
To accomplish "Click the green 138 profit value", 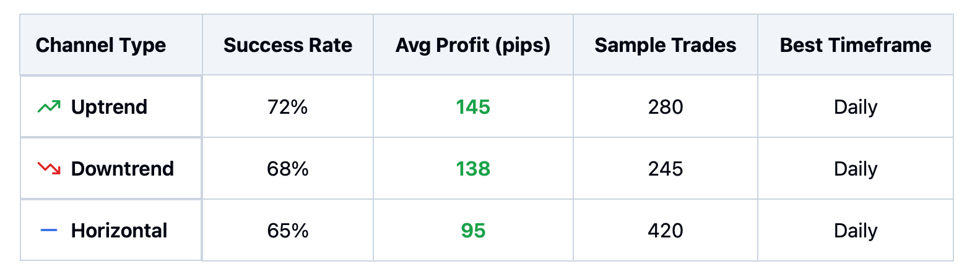I will click(473, 169).
